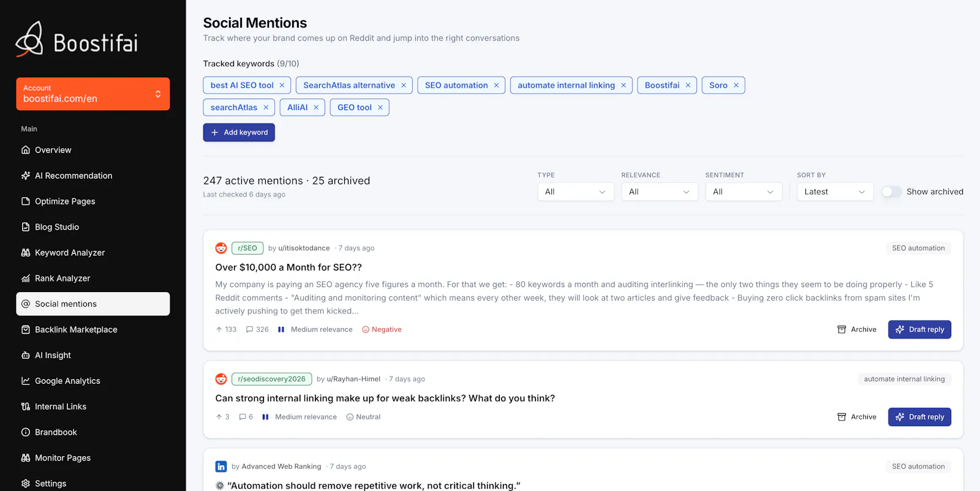The height and width of the screenshot is (491, 980).
Task: Remove the 'GEO tool' keyword chip
Action: click(x=380, y=107)
